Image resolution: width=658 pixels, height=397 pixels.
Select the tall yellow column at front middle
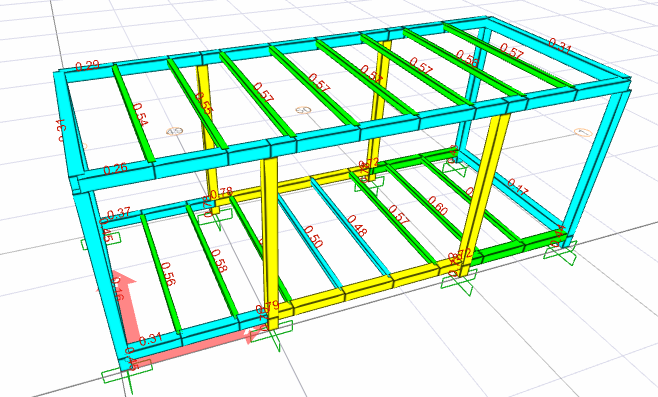tap(270, 244)
